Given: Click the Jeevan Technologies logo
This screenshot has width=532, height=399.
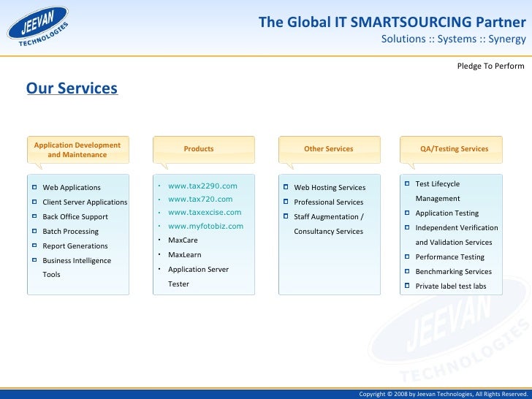Looking at the screenshot, I should (38, 26).
